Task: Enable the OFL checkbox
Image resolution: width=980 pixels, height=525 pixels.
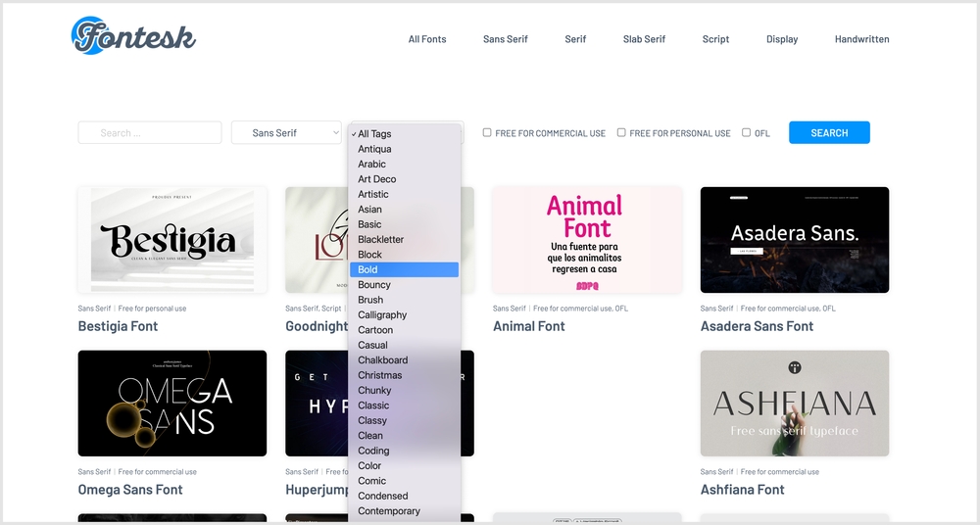Action: tap(746, 132)
